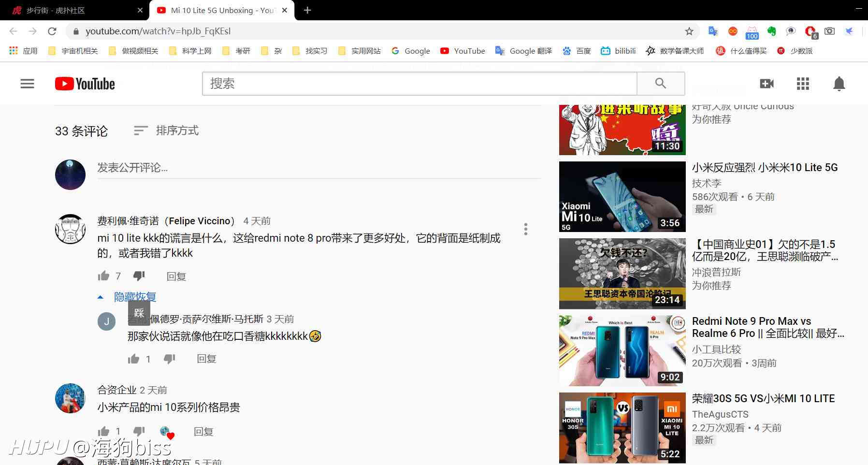Open the 科学上网 bookmark folder
The width and height of the screenshot is (868, 465).
pos(190,51)
